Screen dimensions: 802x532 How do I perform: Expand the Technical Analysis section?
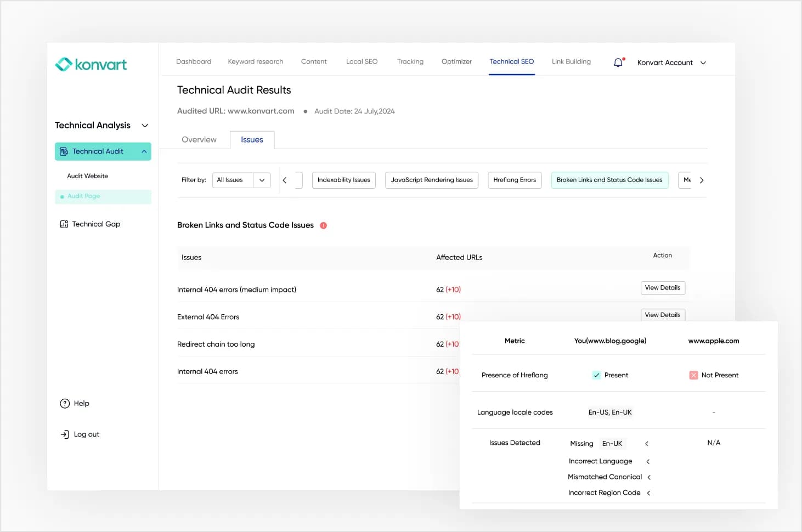point(145,126)
